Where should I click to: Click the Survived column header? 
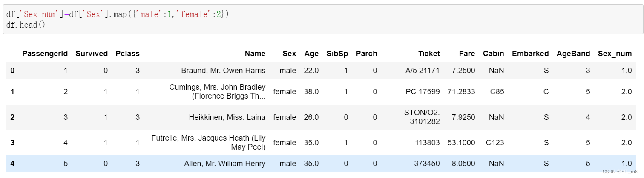click(x=92, y=54)
